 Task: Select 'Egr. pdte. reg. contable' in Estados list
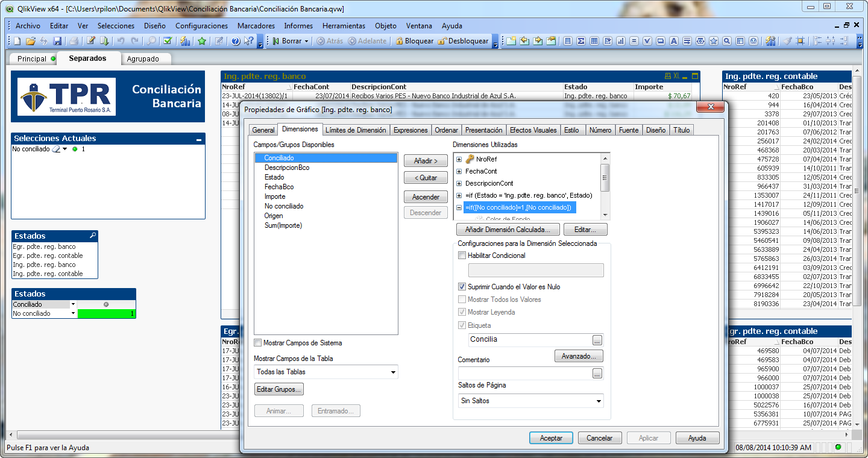coord(54,256)
